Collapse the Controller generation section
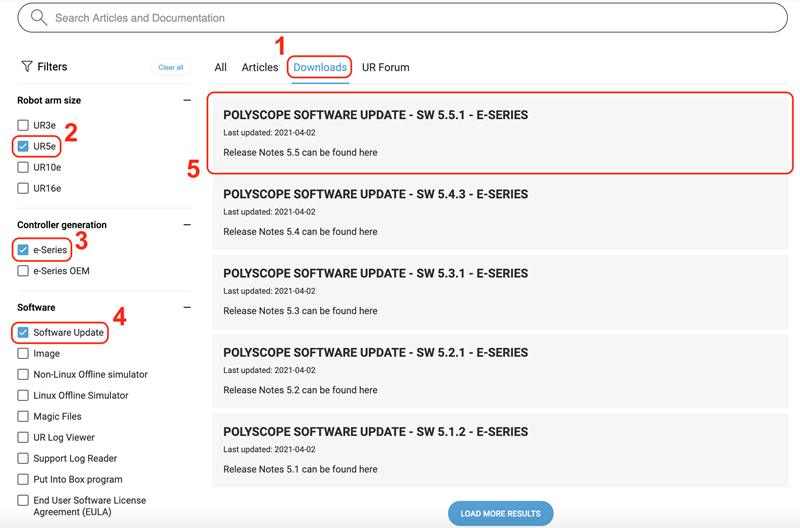Image resolution: width=800 pixels, height=528 pixels. (x=187, y=225)
